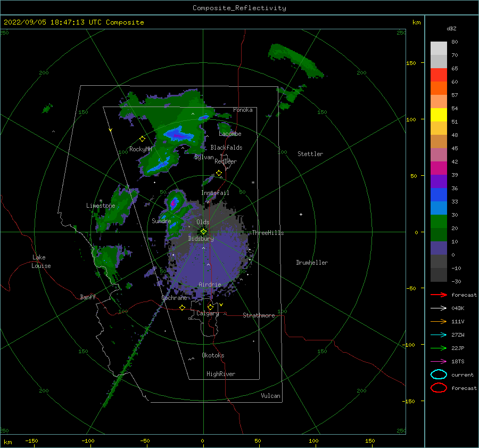Image resolution: width=479 pixels, height=448 pixels.
Task: Click the red forecast ellipse legend icon
Action: (x=439, y=388)
